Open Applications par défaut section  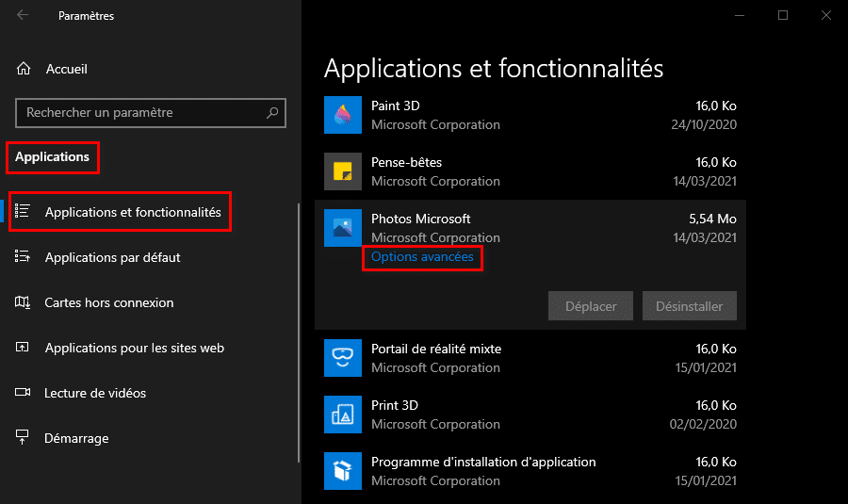click(112, 257)
